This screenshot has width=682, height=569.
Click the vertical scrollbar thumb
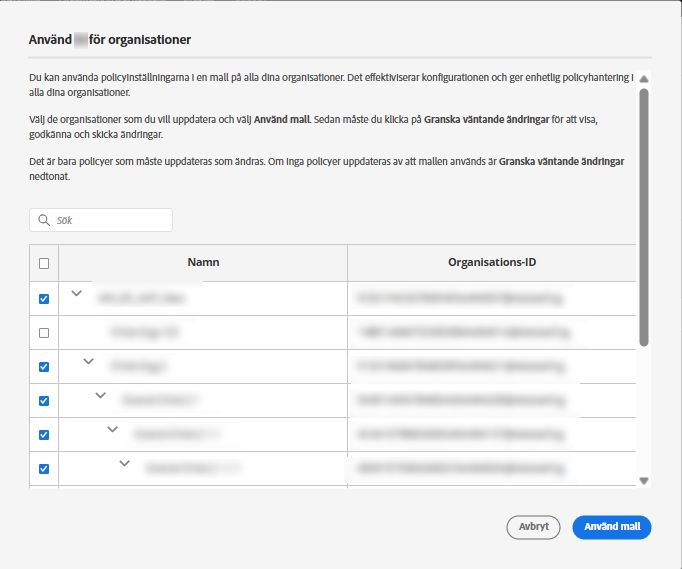[644, 218]
